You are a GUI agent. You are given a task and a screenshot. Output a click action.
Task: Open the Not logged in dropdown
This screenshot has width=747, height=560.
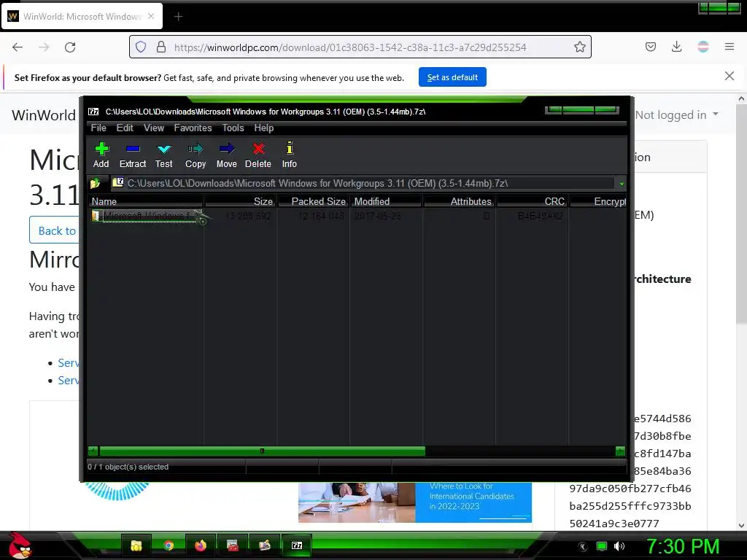point(676,114)
